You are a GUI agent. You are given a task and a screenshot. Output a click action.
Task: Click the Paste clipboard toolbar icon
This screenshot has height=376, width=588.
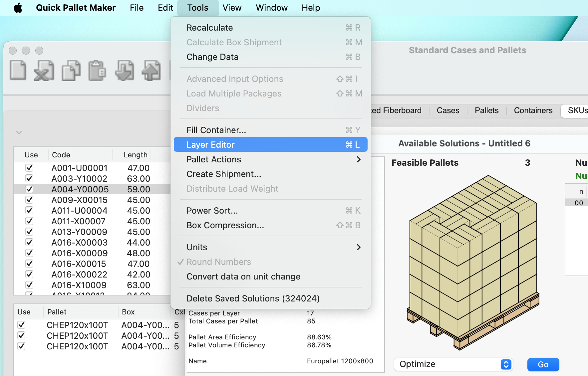click(97, 71)
